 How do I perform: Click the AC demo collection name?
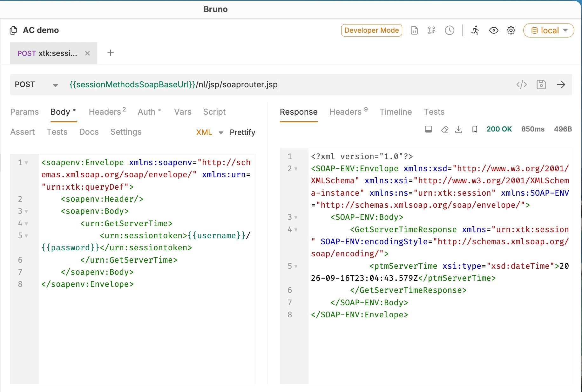pos(41,30)
